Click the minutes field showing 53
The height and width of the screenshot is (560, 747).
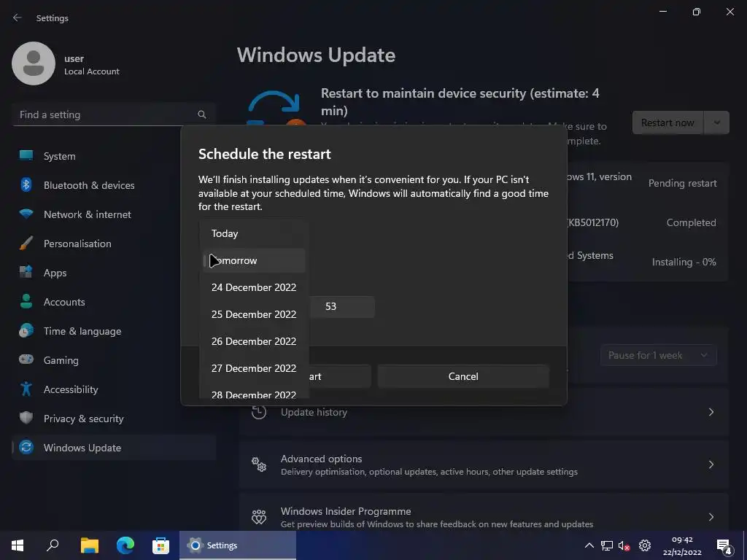coord(342,307)
